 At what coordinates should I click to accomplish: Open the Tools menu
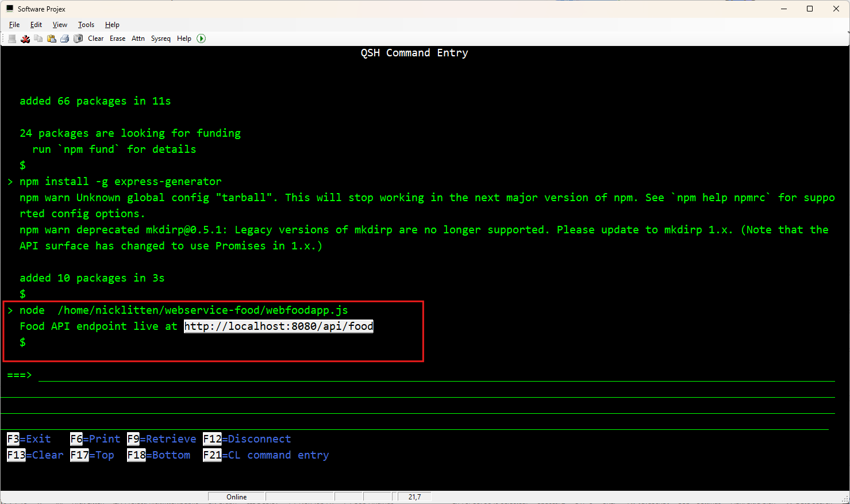[86, 25]
